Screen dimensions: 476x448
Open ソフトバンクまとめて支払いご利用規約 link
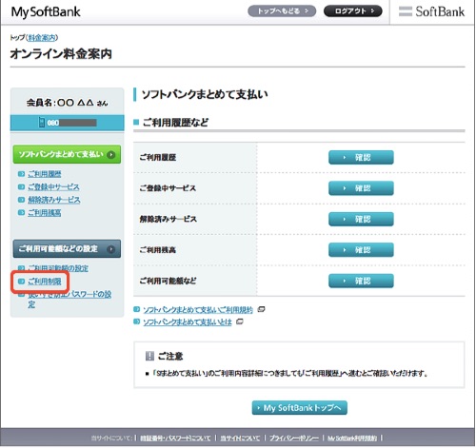(x=198, y=310)
